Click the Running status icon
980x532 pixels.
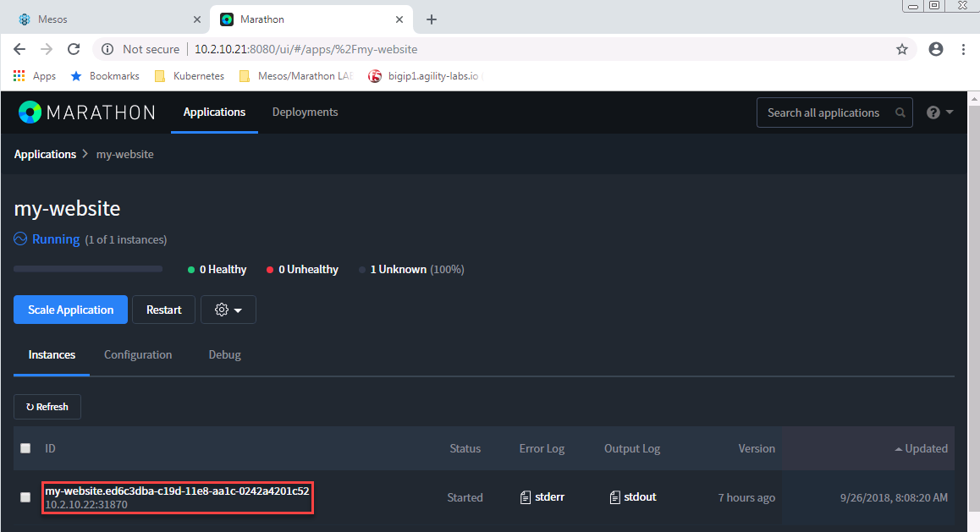pyautogui.click(x=20, y=239)
